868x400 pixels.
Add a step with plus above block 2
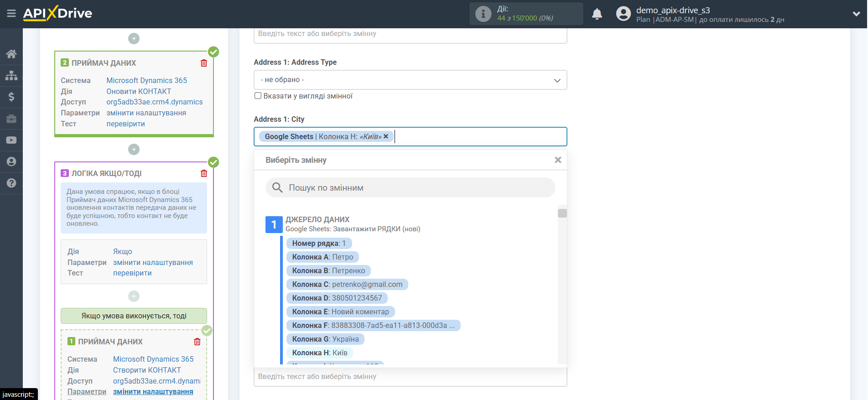pyautogui.click(x=134, y=39)
